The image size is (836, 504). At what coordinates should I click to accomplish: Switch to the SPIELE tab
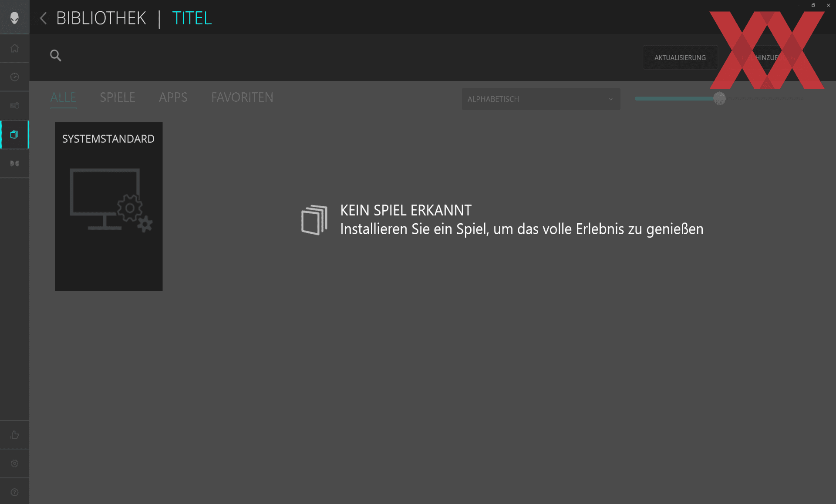coord(118,97)
